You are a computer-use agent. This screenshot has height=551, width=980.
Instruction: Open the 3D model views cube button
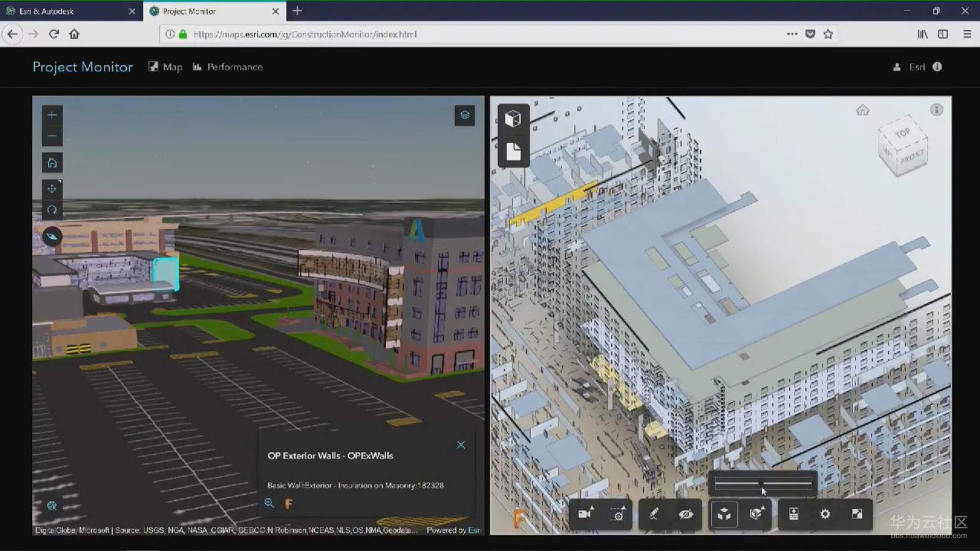pyautogui.click(x=513, y=118)
